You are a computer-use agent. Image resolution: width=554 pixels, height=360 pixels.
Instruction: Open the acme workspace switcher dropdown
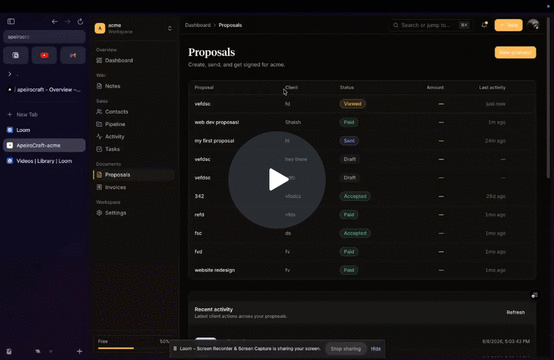[x=170, y=28]
